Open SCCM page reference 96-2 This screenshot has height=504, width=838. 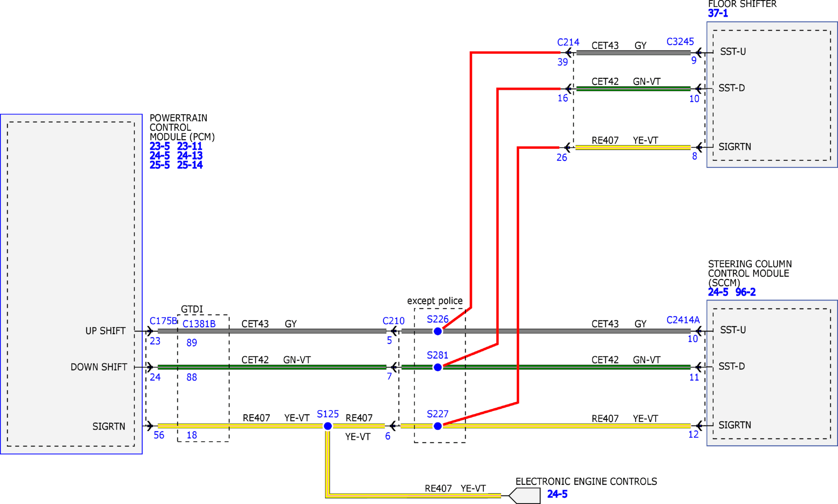click(746, 292)
